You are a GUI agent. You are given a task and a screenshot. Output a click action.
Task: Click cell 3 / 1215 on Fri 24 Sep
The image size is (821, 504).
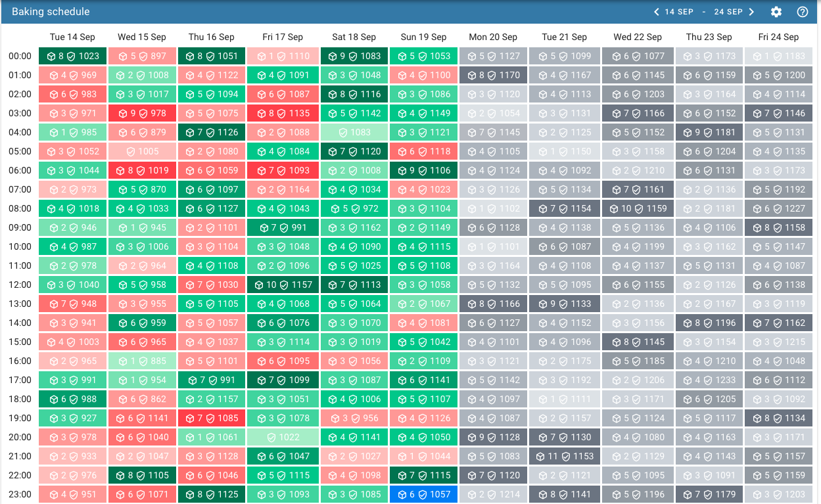tap(779, 342)
